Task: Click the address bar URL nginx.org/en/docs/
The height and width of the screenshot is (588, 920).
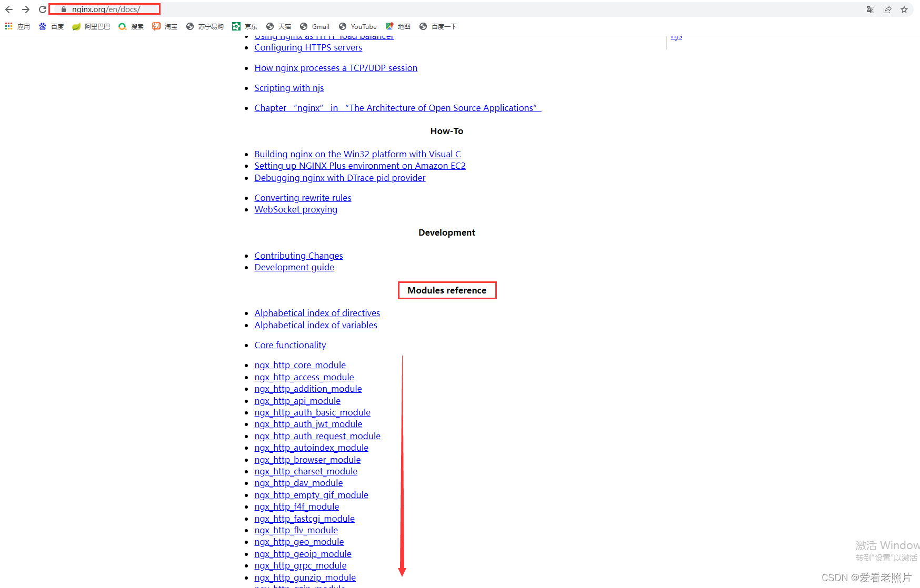Action: (x=106, y=9)
